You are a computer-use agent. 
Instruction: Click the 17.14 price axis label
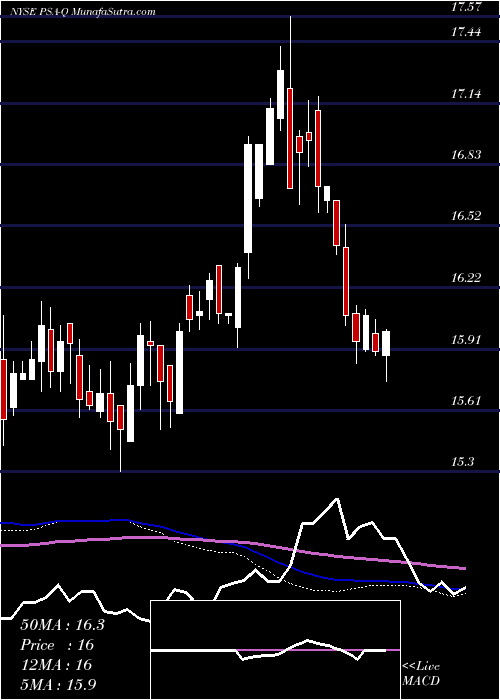466,94
